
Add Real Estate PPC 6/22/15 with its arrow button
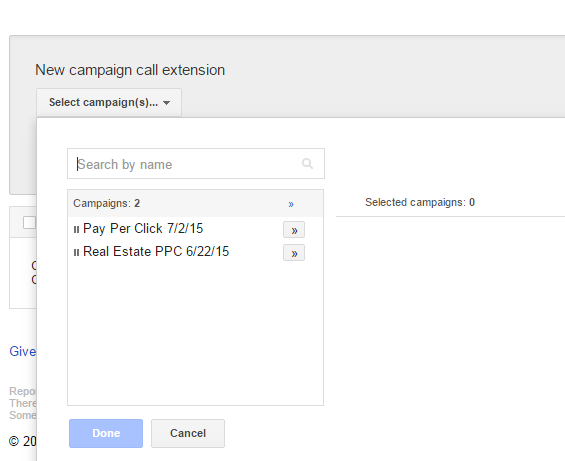point(294,253)
